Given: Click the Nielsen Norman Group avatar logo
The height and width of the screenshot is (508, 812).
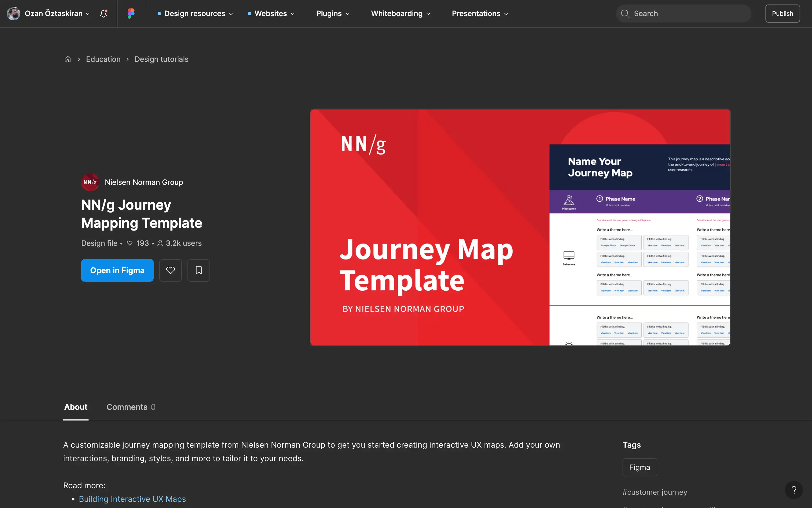Looking at the screenshot, I should point(90,182).
